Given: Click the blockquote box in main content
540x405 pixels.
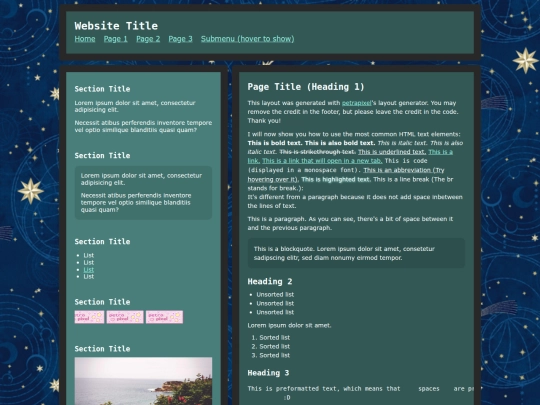Looking at the screenshot, I should coord(356,253).
